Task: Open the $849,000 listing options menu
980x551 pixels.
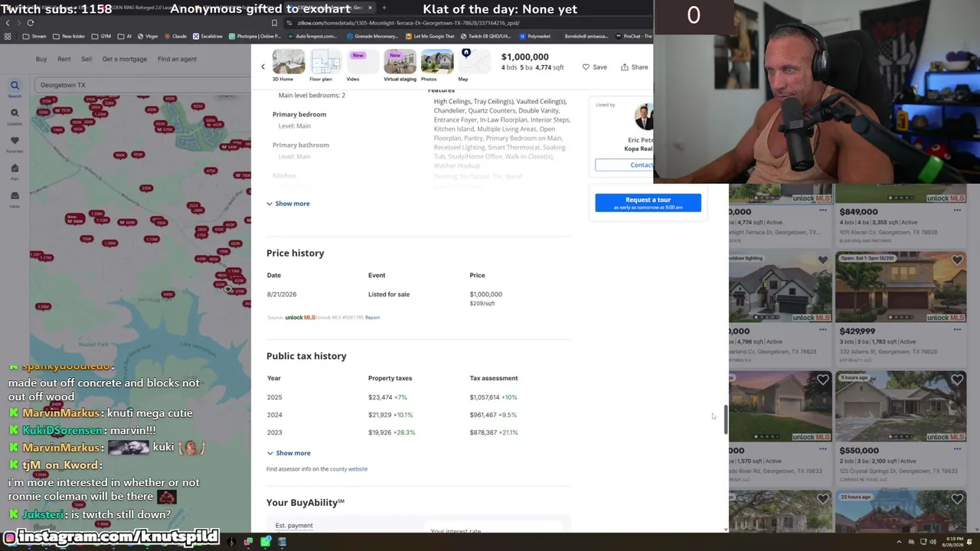Action: click(957, 210)
